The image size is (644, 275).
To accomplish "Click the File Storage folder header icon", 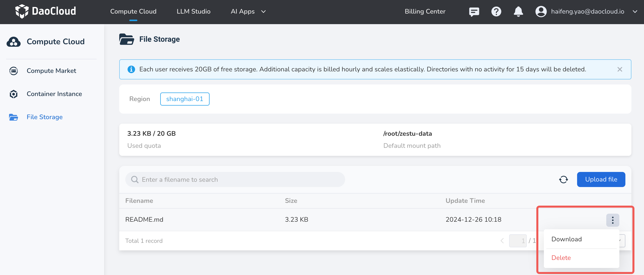I will pos(127,39).
